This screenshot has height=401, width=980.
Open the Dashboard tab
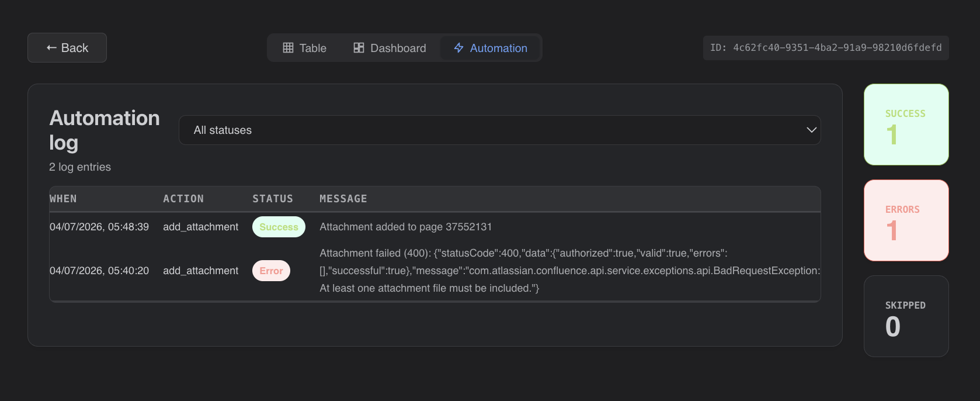point(390,48)
